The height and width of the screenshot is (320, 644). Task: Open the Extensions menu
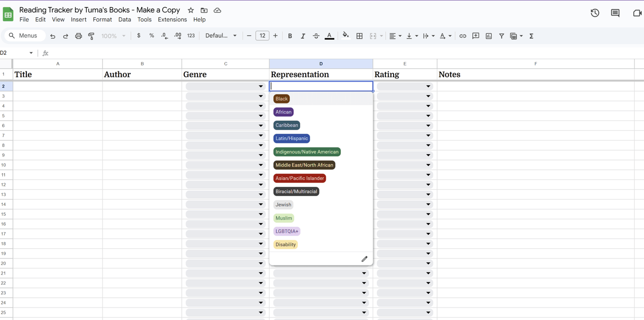[x=172, y=20]
